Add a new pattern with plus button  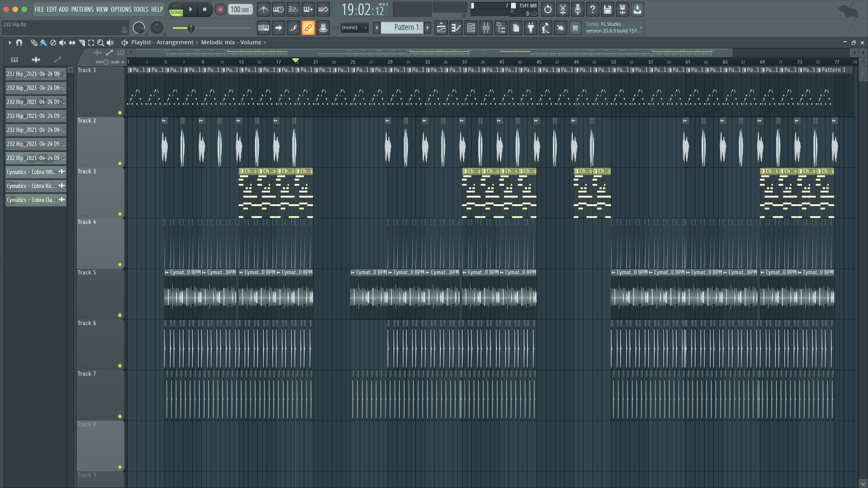(x=427, y=28)
